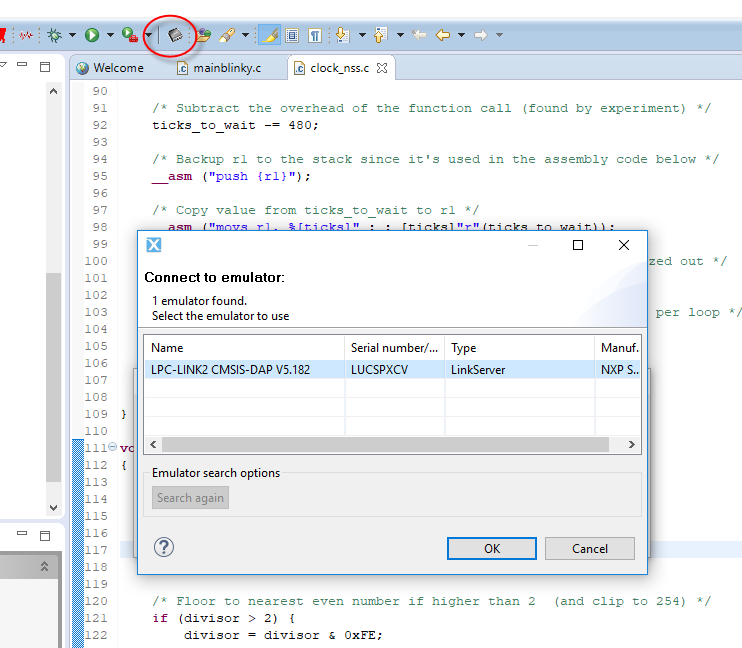Click OK to connect to emulator
Screen dimensions: 742x648
point(492,549)
